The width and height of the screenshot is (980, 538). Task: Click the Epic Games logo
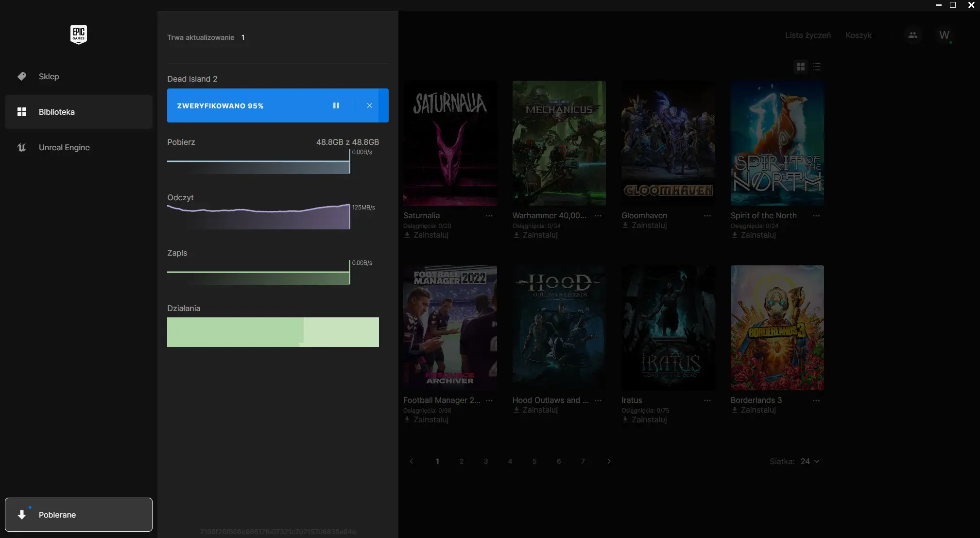[79, 35]
